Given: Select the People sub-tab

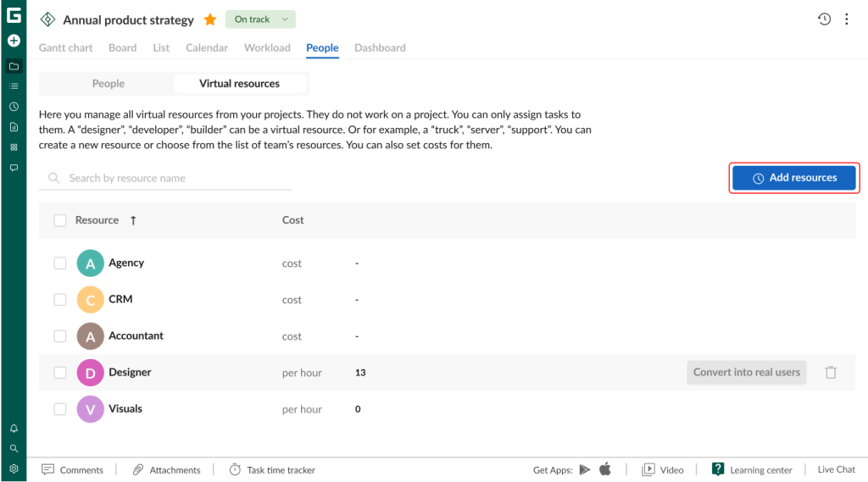Looking at the screenshot, I should coord(108,84).
